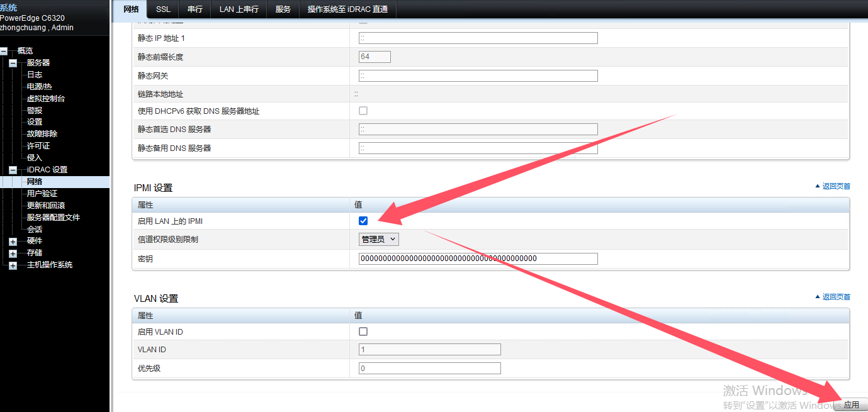The width and height of the screenshot is (868, 412).
Task: Open 用户验证 in the sidebar tree
Action: [42, 194]
